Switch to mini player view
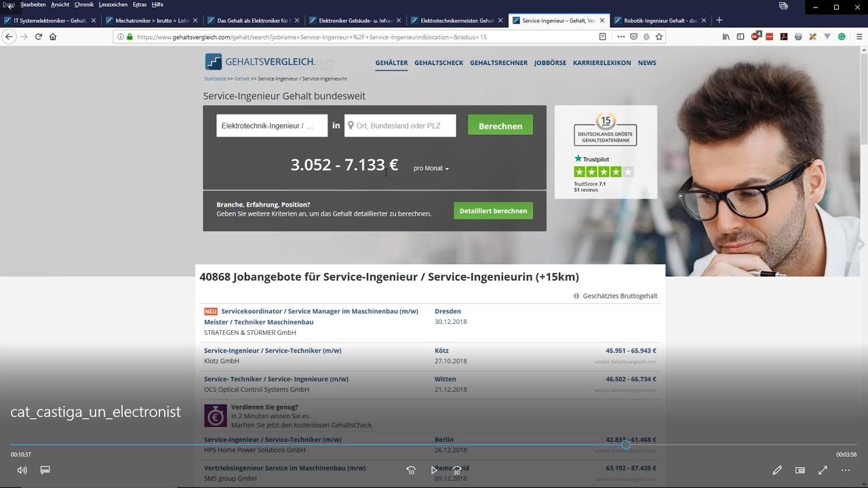Image resolution: width=868 pixels, height=488 pixels. pyautogui.click(x=800, y=470)
